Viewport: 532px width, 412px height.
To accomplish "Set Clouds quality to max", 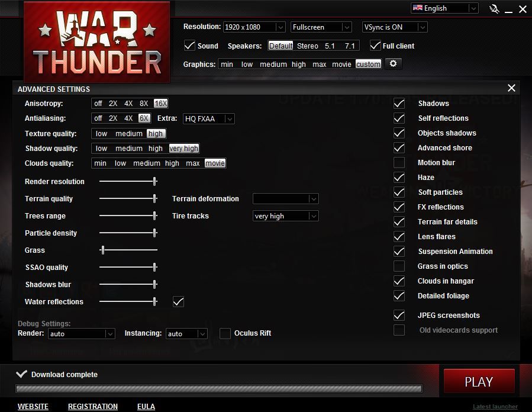I will [193, 163].
